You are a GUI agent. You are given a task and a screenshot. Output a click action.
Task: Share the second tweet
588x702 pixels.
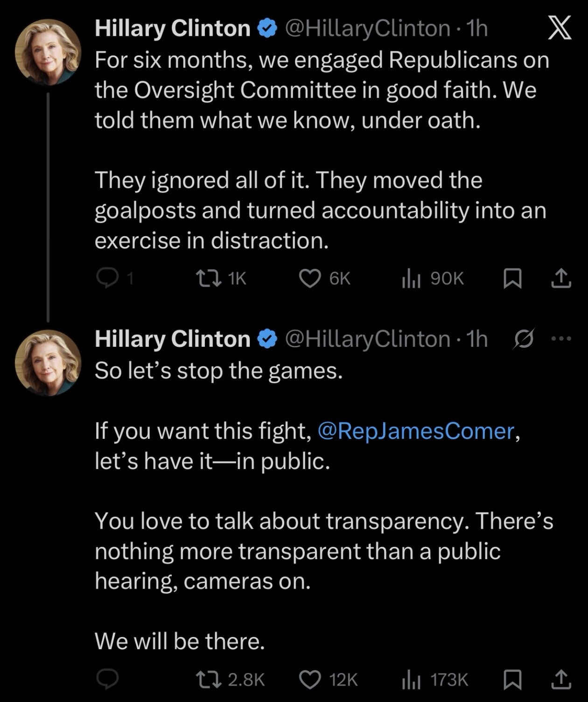tap(560, 679)
